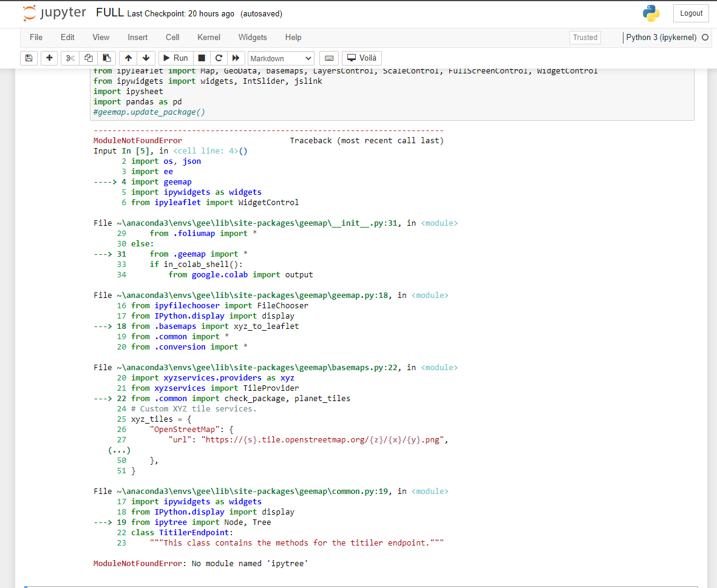The image size is (717, 588).
Task: Save the notebook checkpoint
Action: point(29,58)
